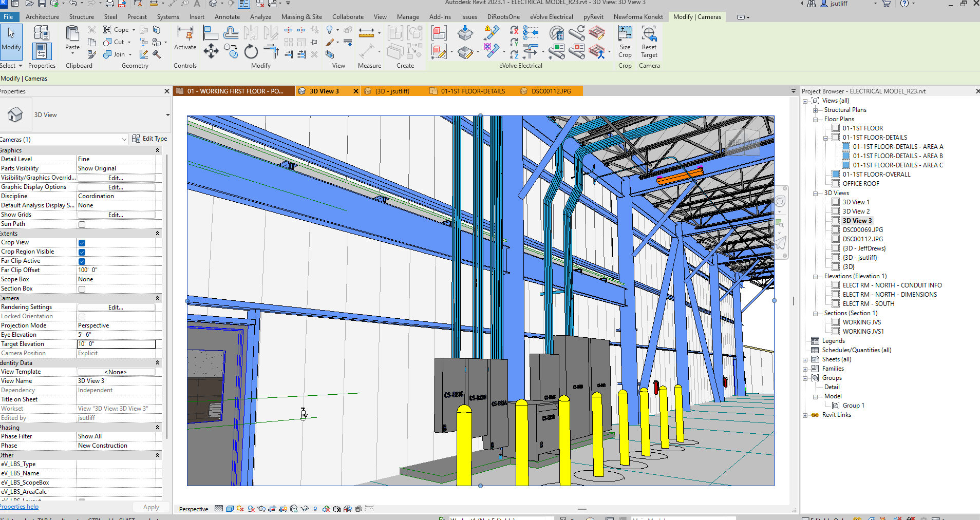Click the Detail Level icon in view bar

(x=219, y=509)
